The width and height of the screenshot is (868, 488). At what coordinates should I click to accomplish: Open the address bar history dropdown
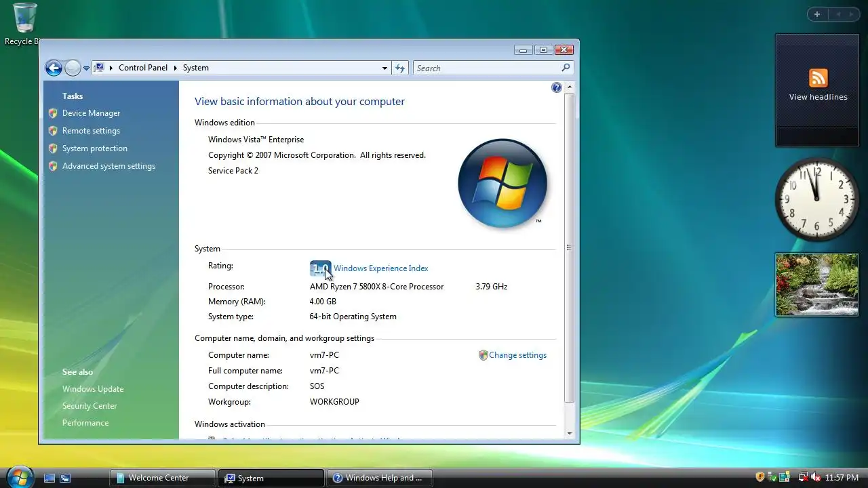tap(384, 68)
